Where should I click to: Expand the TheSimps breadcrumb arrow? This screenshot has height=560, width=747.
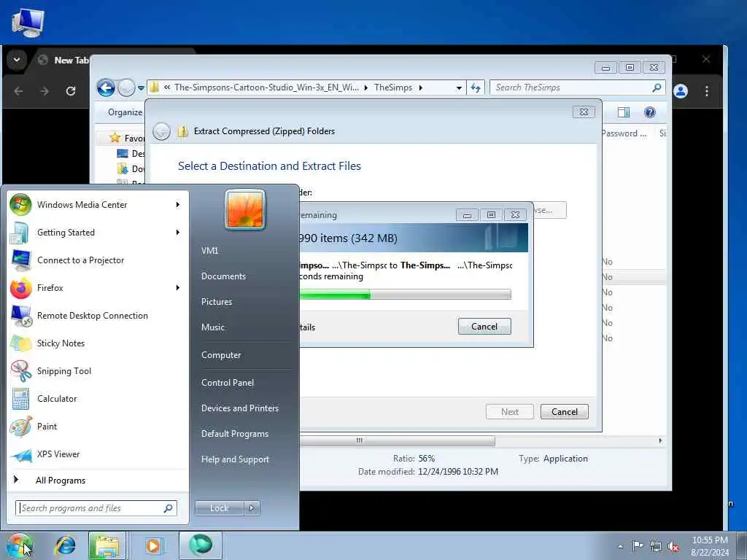[x=421, y=87]
